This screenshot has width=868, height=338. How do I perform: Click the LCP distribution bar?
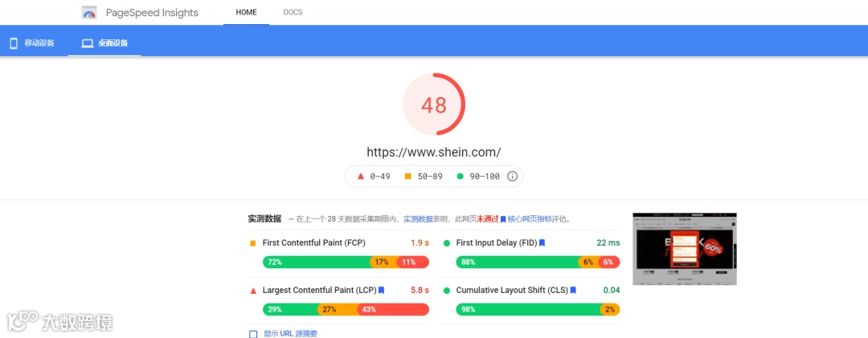[x=346, y=309]
